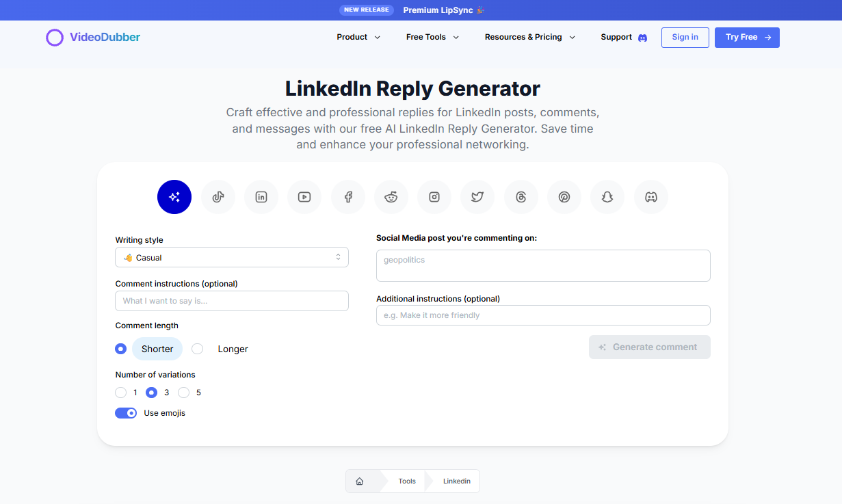Toggle the Use emojis switch
Image resolution: width=842 pixels, height=504 pixels.
pyautogui.click(x=126, y=413)
